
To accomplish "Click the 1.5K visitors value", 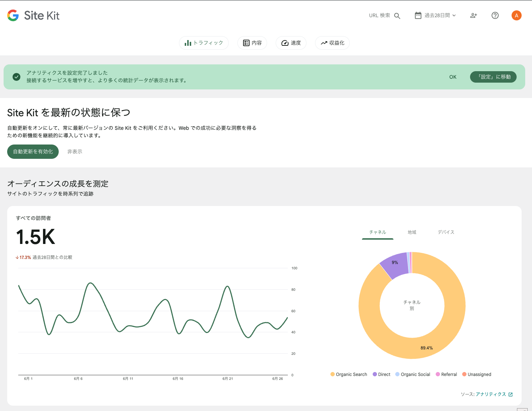I will (x=35, y=237).
